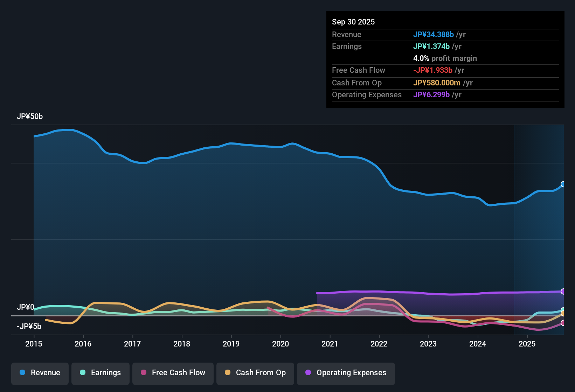This screenshot has height=392, width=575.
Task: Click the Free Cash Flow tooltip label
Action: click(359, 70)
